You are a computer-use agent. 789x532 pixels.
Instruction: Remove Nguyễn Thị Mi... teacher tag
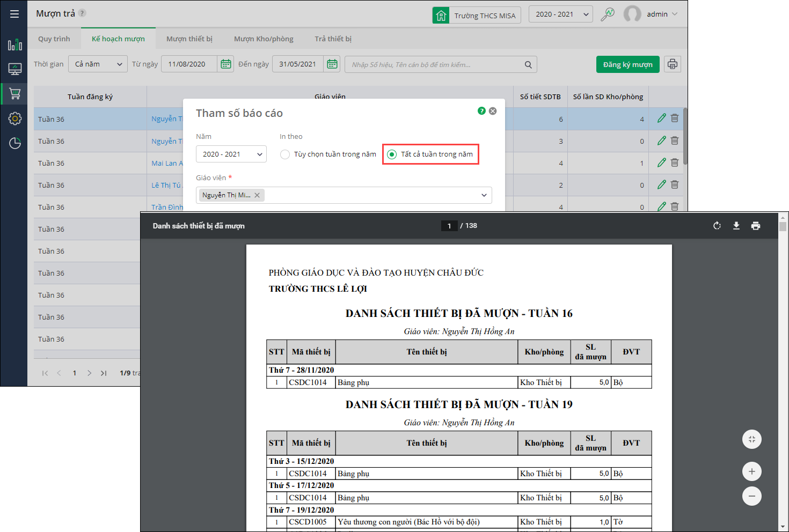tap(257, 195)
